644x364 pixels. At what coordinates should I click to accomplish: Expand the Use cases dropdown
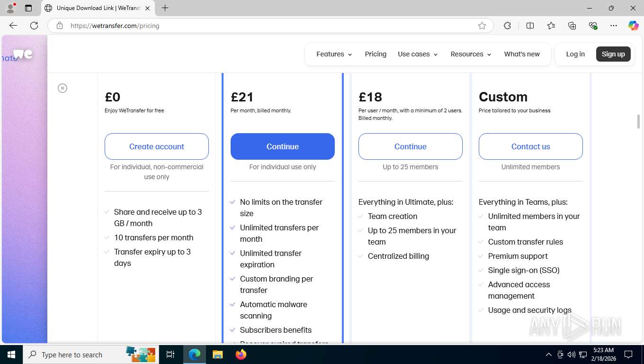418,54
